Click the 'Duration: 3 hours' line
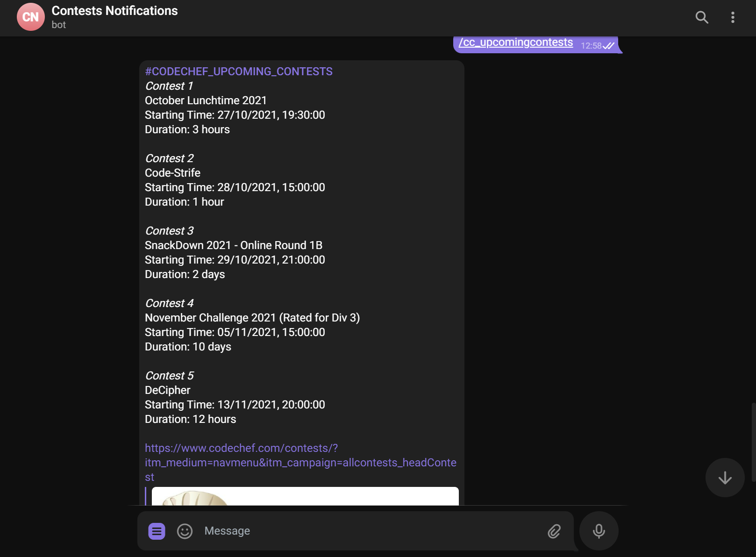 point(187,129)
